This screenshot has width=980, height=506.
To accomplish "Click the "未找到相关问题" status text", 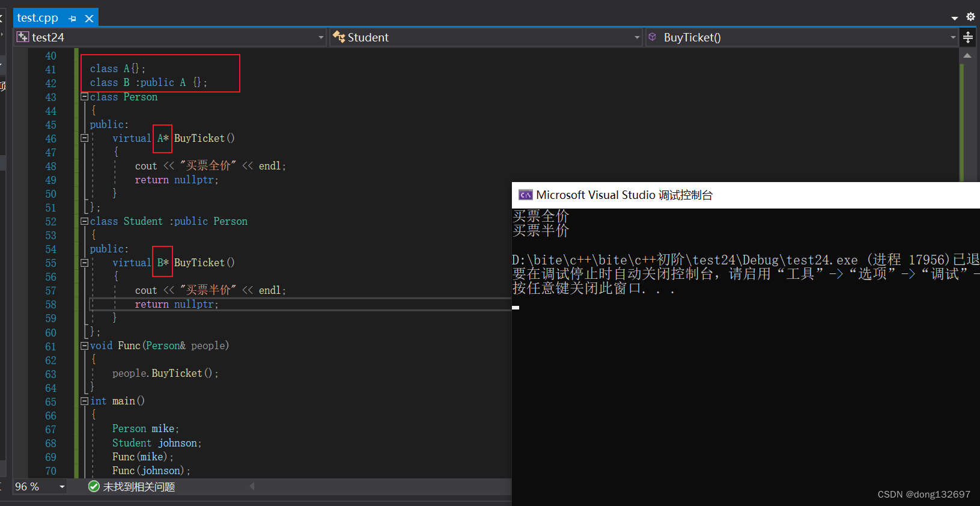I will pos(139,487).
